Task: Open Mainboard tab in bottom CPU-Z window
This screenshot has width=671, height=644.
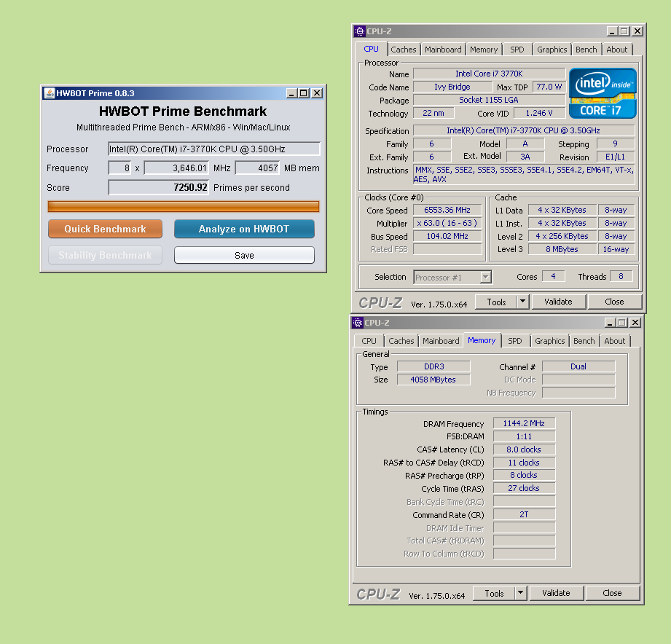Action: point(441,341)
